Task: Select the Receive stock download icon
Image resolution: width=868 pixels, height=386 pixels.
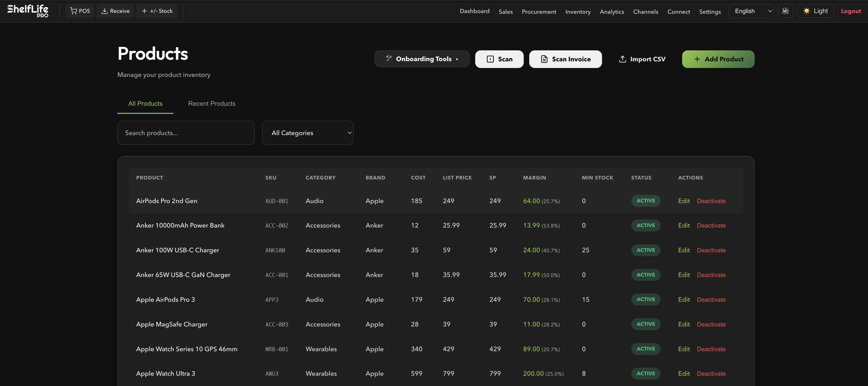Action: [105, 11]
